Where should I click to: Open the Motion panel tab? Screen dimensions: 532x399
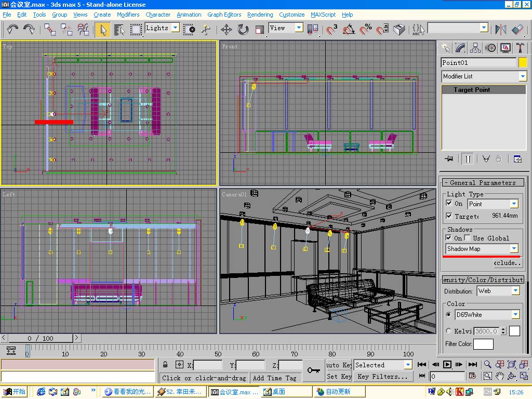pyautogui.click(x=490, y=48)
